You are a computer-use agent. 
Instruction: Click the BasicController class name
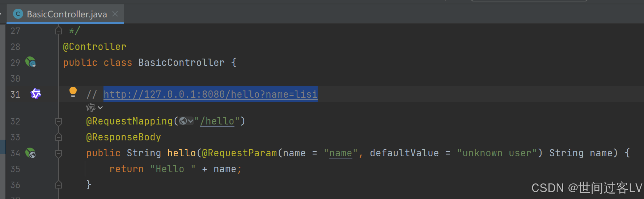(181, 63)
